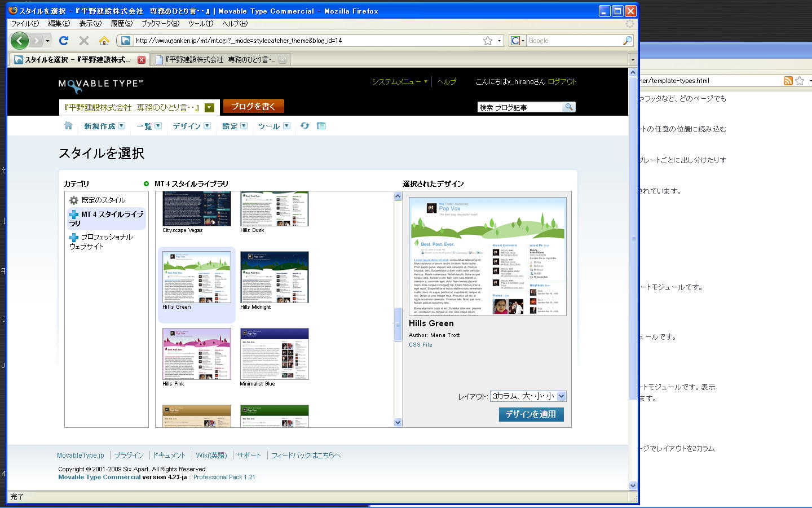Click the style library scroll up arrow
Viewport: 812px width, 508px height.
point(398,196)
